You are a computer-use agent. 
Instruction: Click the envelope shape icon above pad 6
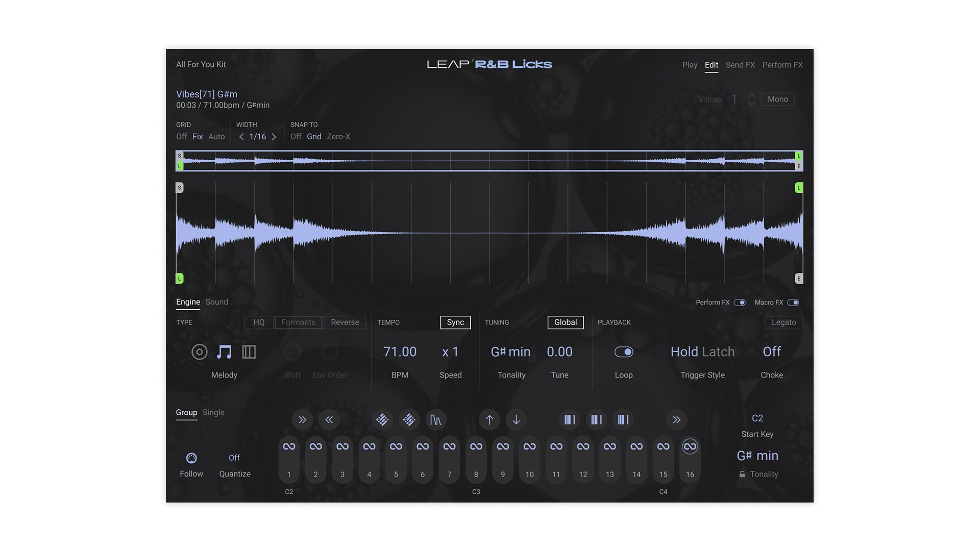(x=435, y=420)
